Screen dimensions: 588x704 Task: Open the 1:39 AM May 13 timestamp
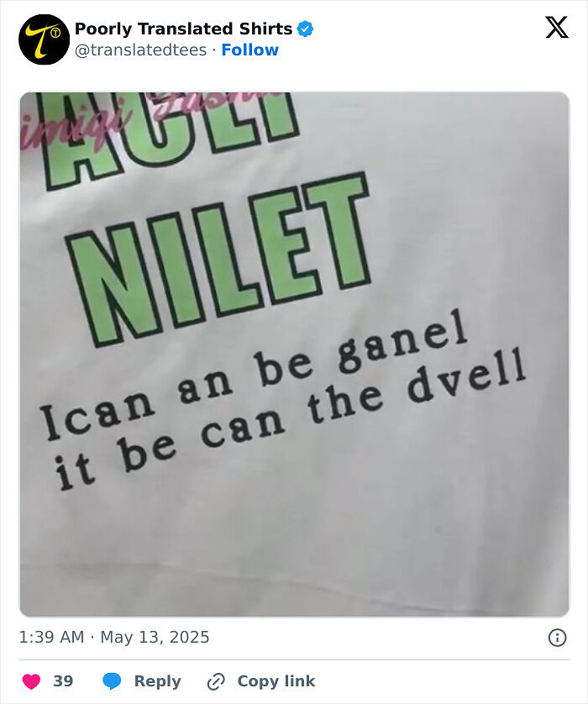[114, 638]
